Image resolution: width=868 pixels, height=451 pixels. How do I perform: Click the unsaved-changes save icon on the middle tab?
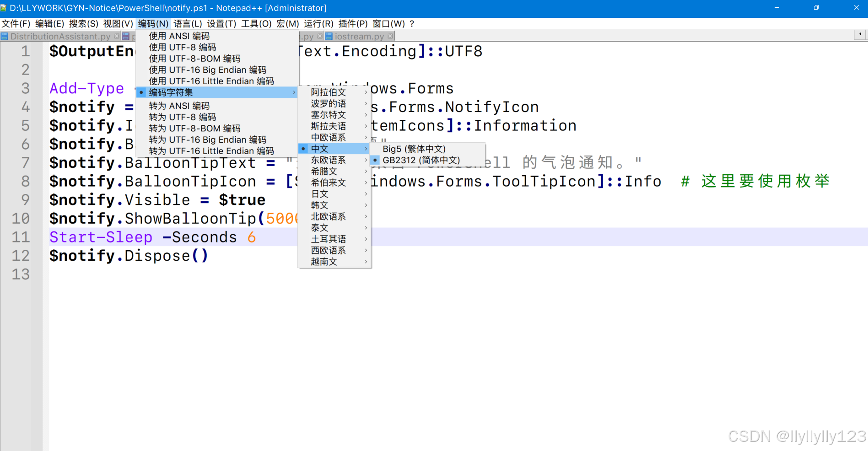126,36
